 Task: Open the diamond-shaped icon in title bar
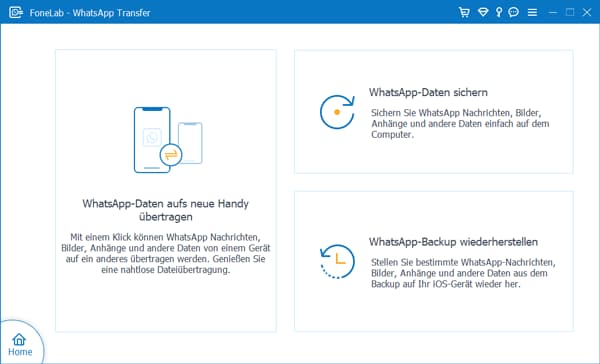[483, 12]
